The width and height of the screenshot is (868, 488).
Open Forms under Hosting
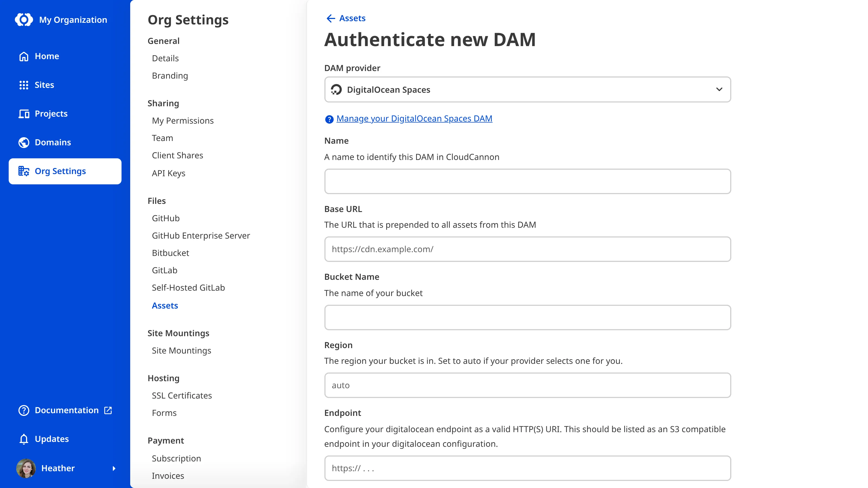164,413
